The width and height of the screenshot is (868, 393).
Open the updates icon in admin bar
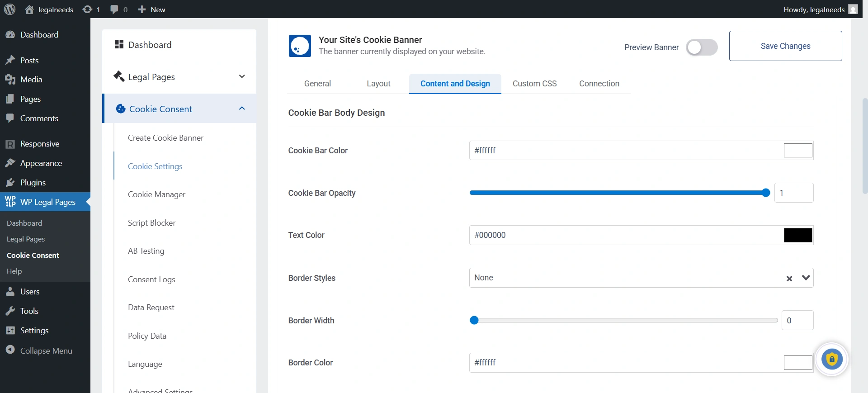click(87, 9)
